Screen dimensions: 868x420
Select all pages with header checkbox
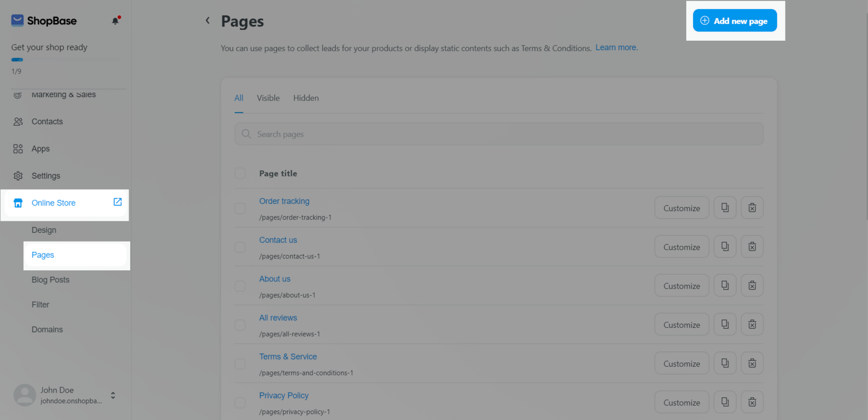coord(240,174)
